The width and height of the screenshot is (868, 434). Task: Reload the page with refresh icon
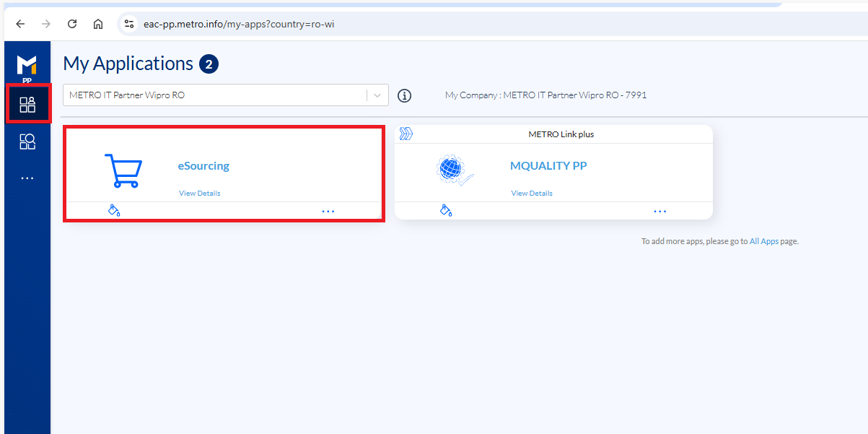click(x=72, y=24)
